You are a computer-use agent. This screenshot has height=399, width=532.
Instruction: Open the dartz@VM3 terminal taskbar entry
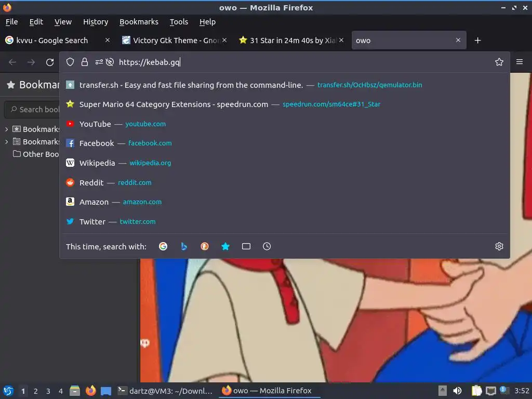coord(166,391)
